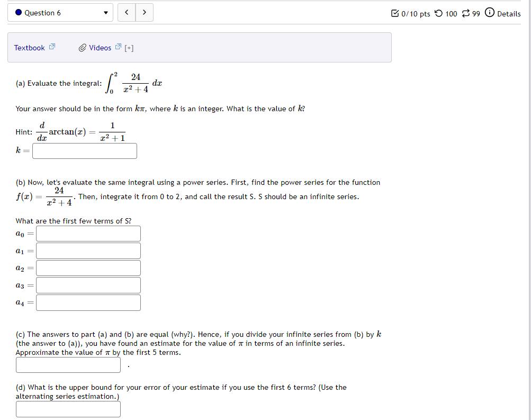Viewport: 531px width, 420px height.
Task: Go to the previous question
Action: [x=126, y=12]
